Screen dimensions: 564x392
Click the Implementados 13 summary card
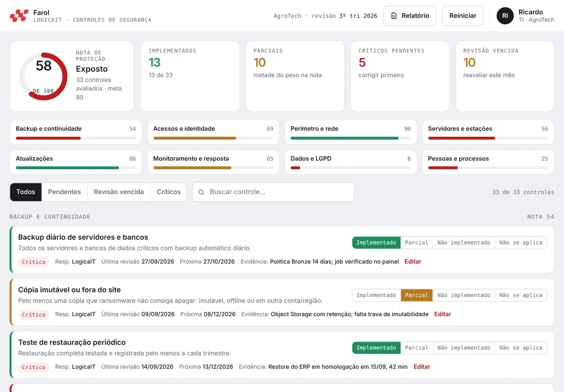[190, 76]
